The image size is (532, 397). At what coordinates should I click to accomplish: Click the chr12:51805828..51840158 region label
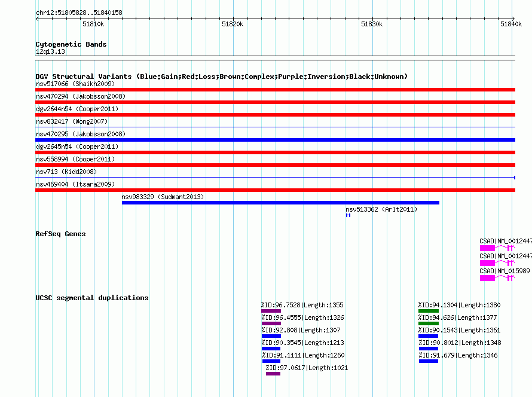pyautogui.click(x=79, y=13)
